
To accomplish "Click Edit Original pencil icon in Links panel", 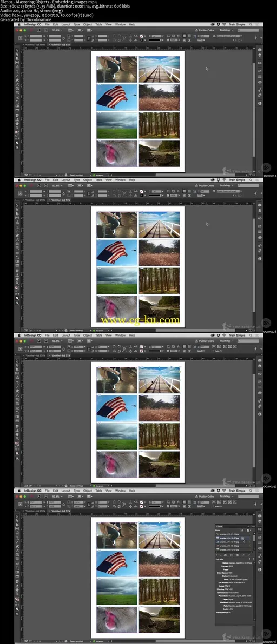I will 249,555.
